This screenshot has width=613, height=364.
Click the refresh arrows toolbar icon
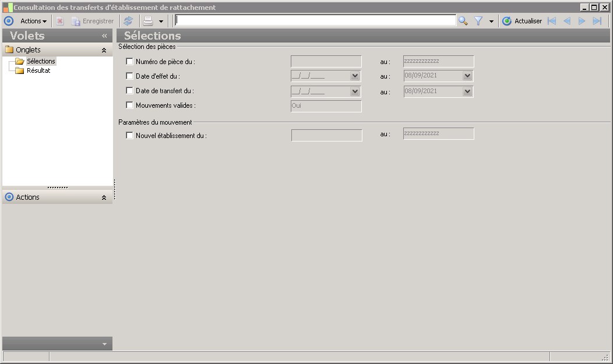tap(128, 21)
